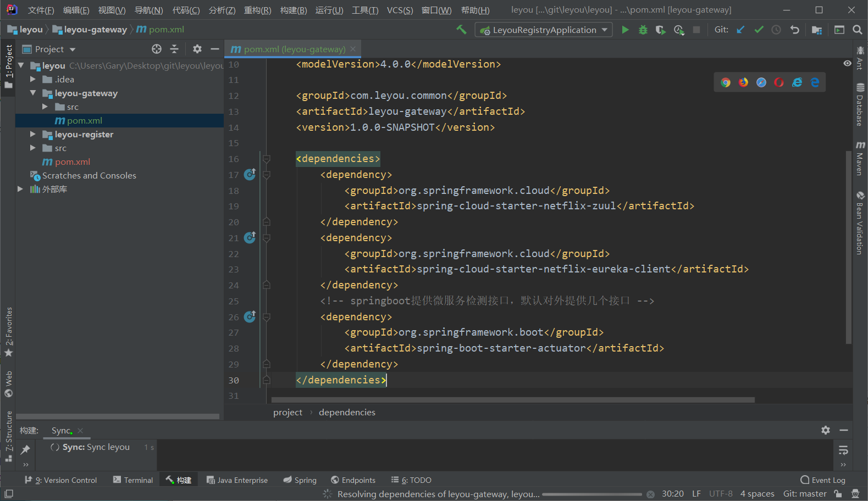The image size is (868, 501).
Task: Open in Chrome browser icon
Action: pyautogui.click(x=726, y=82)
